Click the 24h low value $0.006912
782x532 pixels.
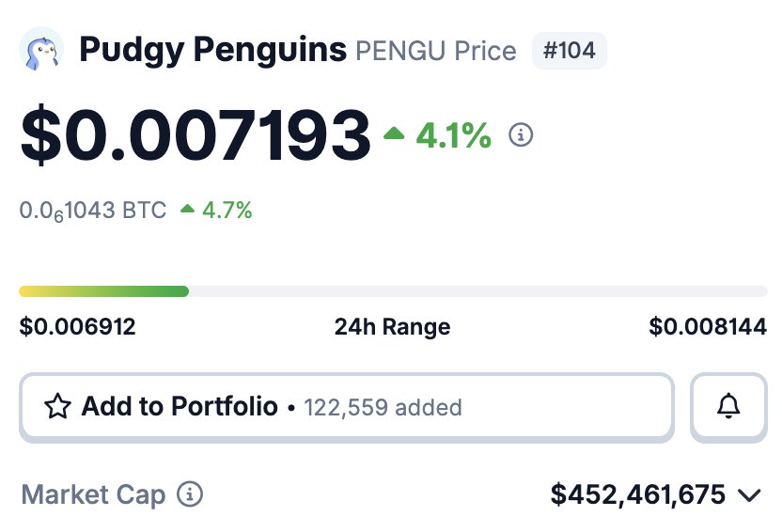pos(77,327)
